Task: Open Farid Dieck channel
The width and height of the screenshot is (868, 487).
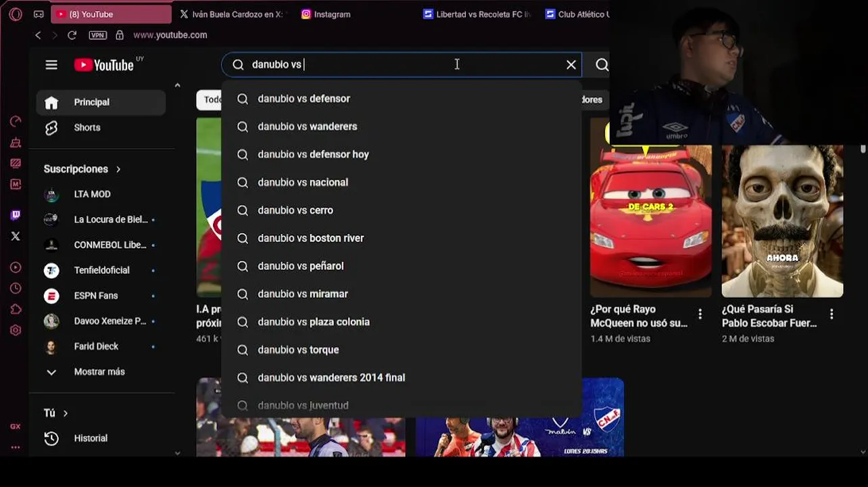Action: click(x=101, y=346)
